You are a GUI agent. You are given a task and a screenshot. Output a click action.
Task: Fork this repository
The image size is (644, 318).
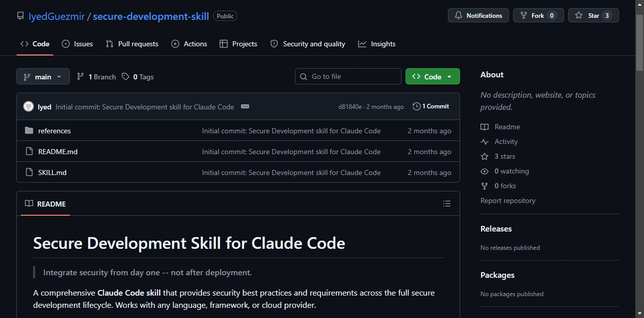[x=539, y=16]
